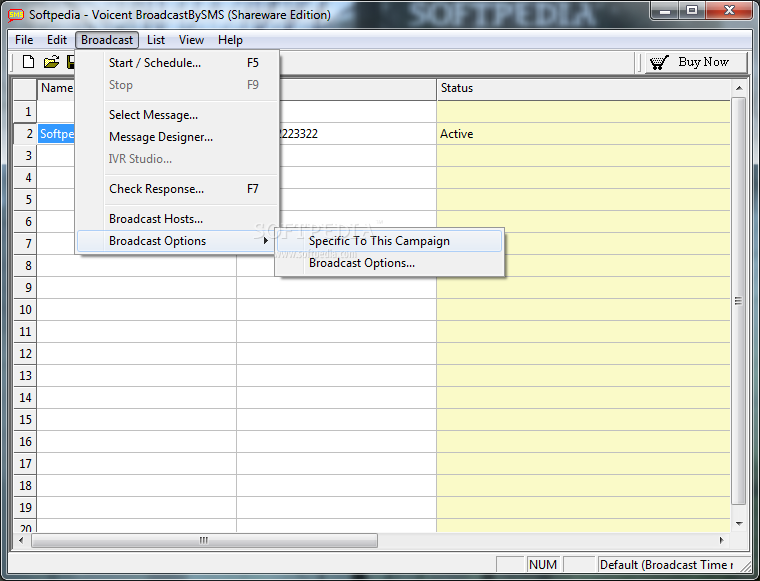Image resolution: width=760 pixels, height=581 pixels.
Task: Click the empty Status cell in row 12
Action: 584,354
